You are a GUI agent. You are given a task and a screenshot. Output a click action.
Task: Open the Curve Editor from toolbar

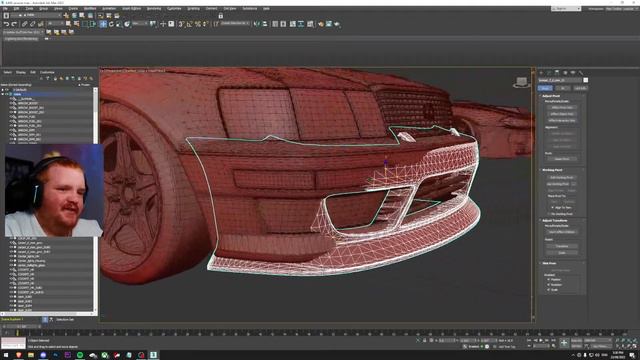pyautogui.click(x=293, y=24)
